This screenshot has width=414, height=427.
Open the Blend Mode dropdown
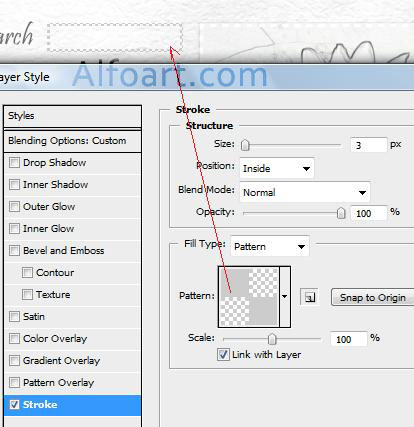[x=305, y=192]
